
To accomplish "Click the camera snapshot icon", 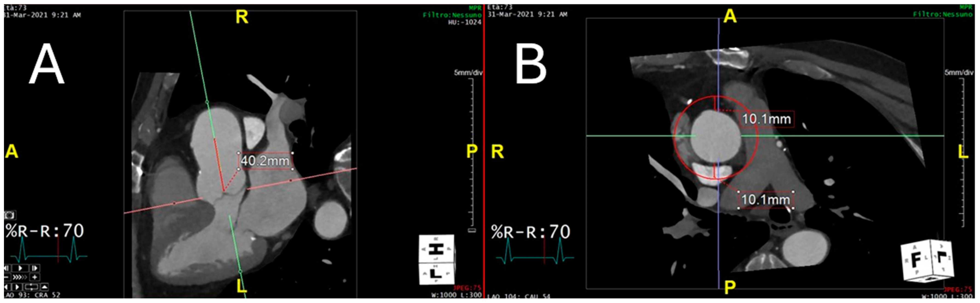I will tap(9, 216).
